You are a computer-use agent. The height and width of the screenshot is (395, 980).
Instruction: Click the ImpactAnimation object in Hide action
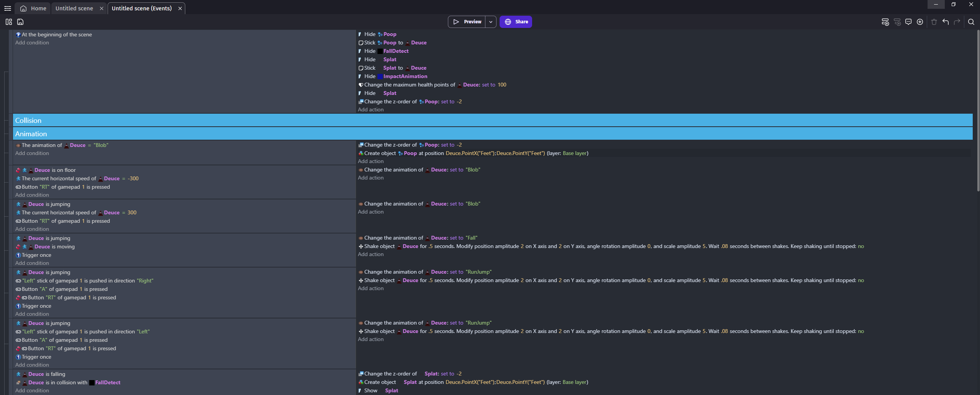[x=405, y=77]
